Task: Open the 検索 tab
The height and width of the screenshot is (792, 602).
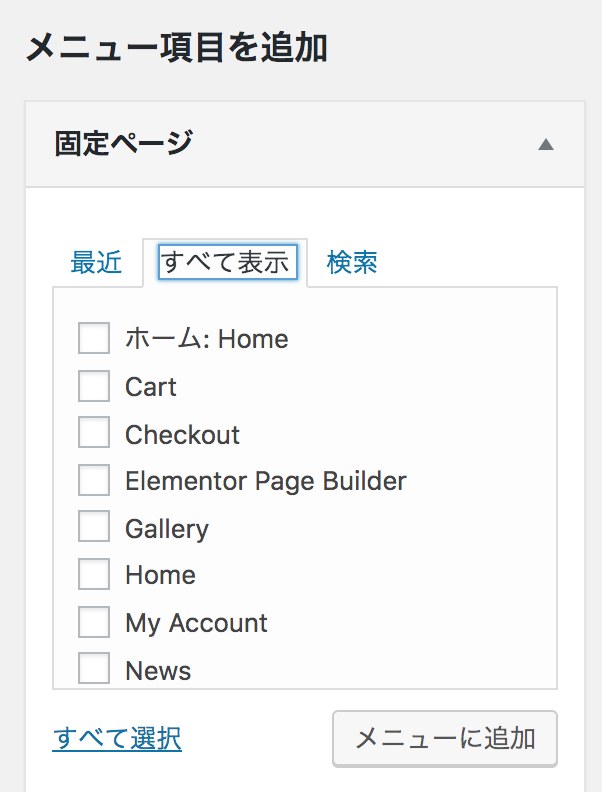Action: tap(352, 263)
